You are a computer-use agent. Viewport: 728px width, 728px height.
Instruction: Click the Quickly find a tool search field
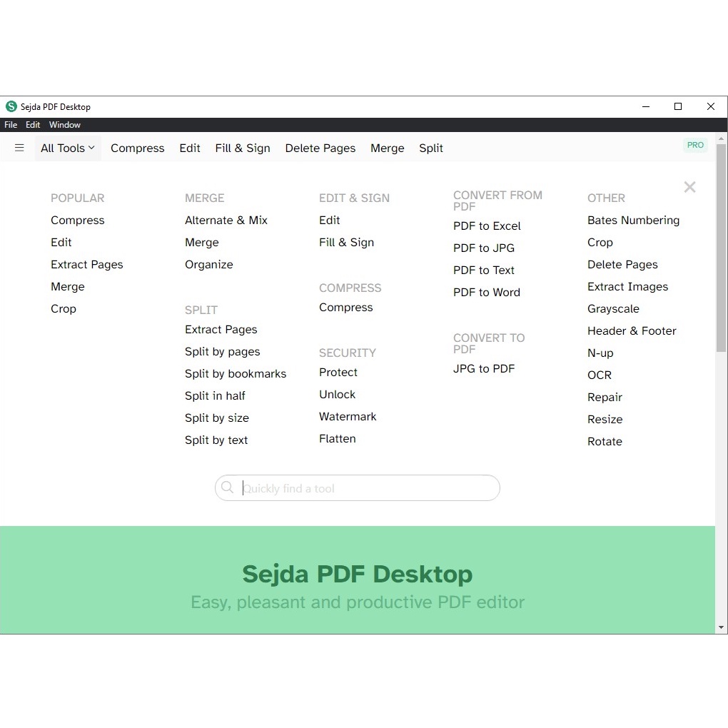click(357, 487)
